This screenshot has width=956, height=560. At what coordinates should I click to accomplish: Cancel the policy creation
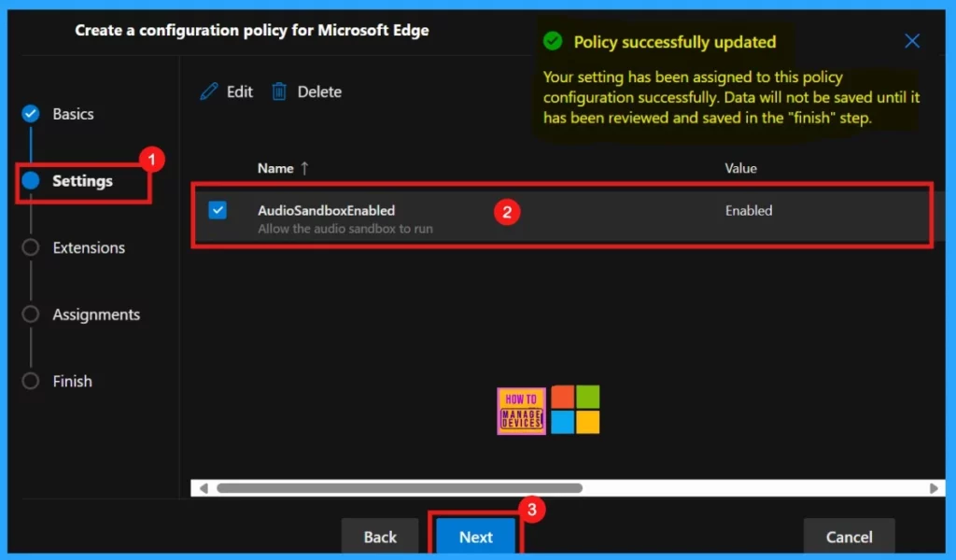coord(849,537)
